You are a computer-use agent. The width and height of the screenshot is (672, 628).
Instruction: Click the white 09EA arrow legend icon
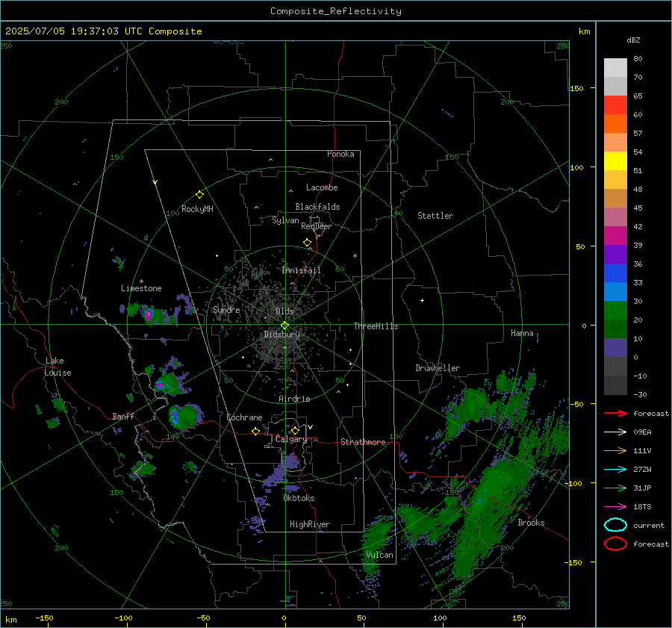pos(615,432)
